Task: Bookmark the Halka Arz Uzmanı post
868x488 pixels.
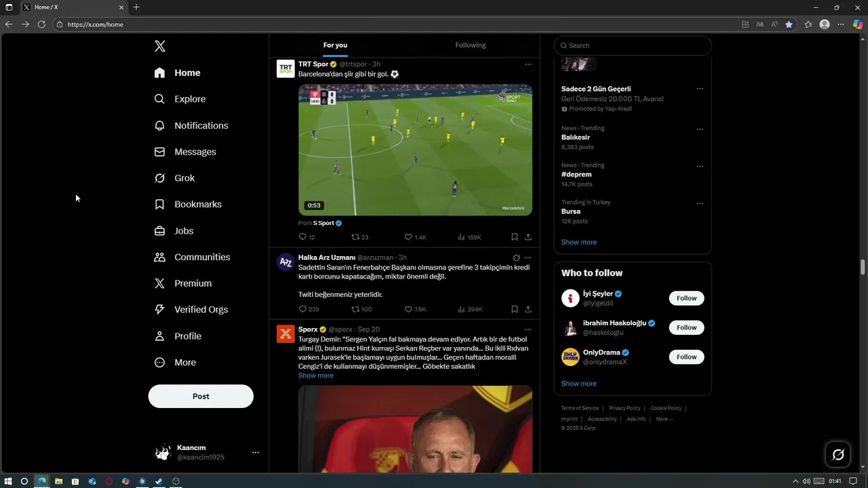Action: [x=515, y=309]
